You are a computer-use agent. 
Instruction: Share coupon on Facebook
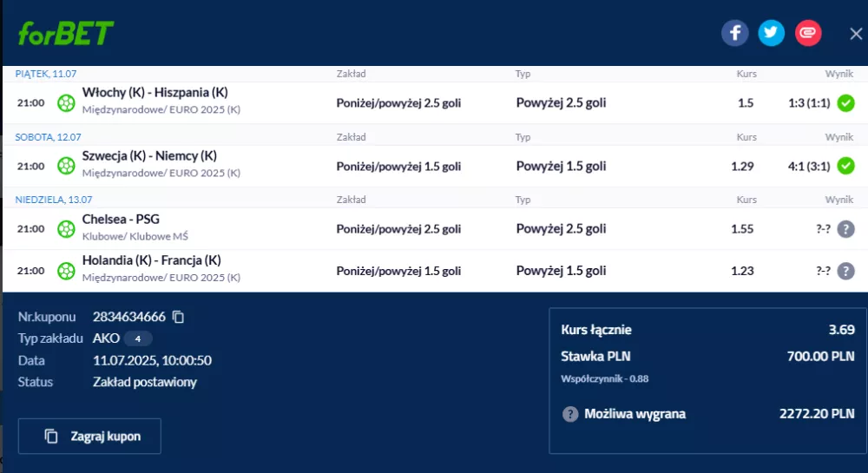pyautogui.click(x=734, y=33)
